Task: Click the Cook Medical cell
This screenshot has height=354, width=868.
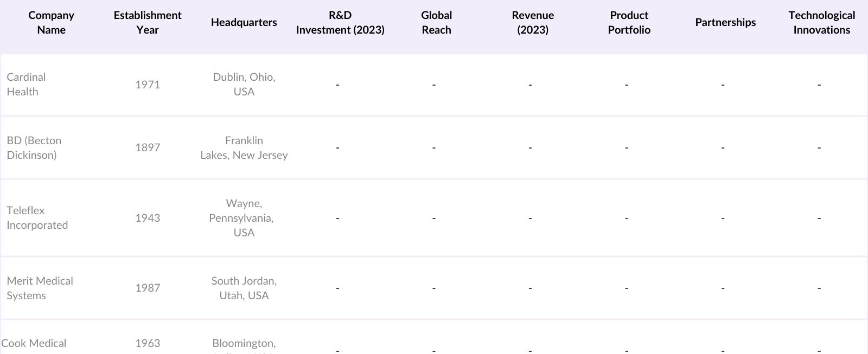Action: pos(34,343)
